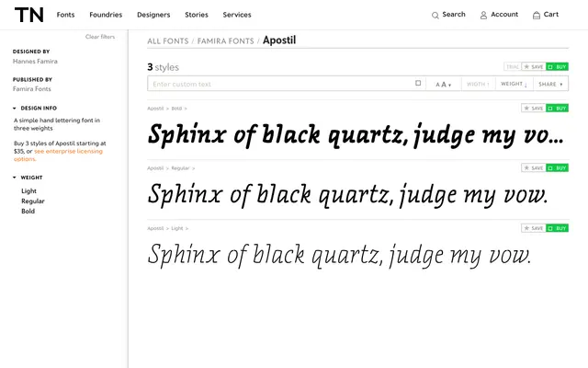Open the Foundries menu
Image resolution: width=588 pixels, height=368 pixels.
(106, 15)
